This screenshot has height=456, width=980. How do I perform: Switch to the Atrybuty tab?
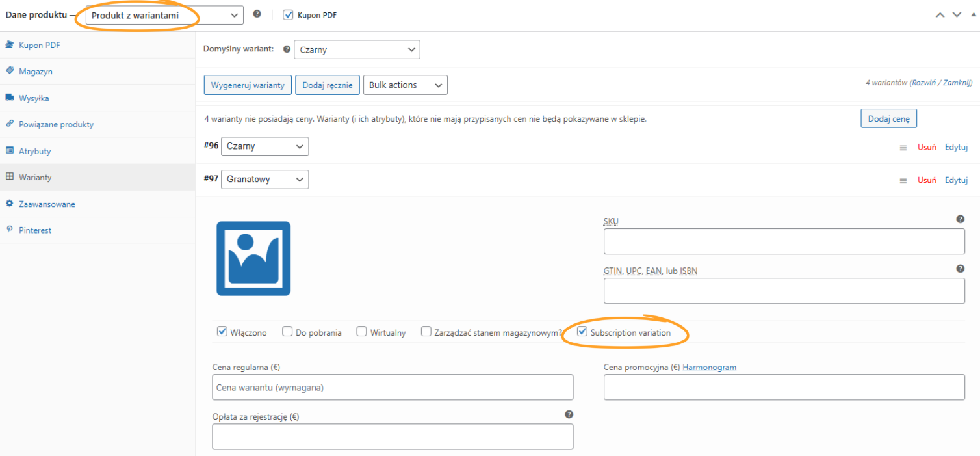36,150
